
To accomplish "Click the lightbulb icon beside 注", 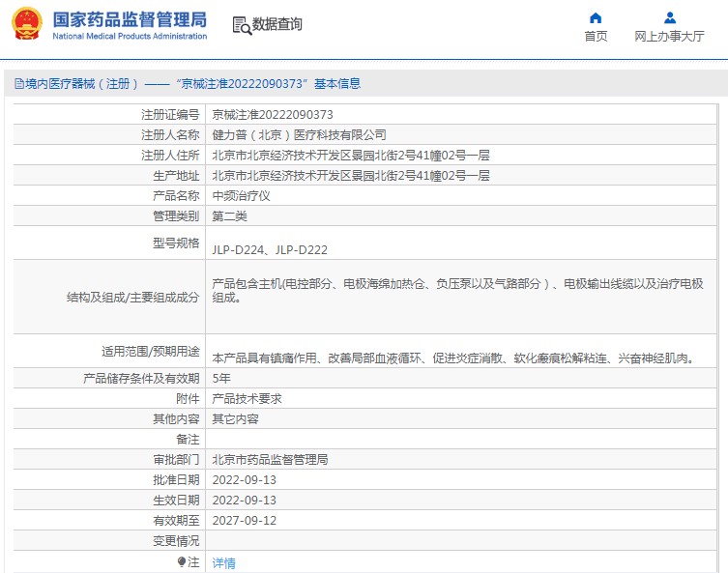I will (x=182, y=561).
